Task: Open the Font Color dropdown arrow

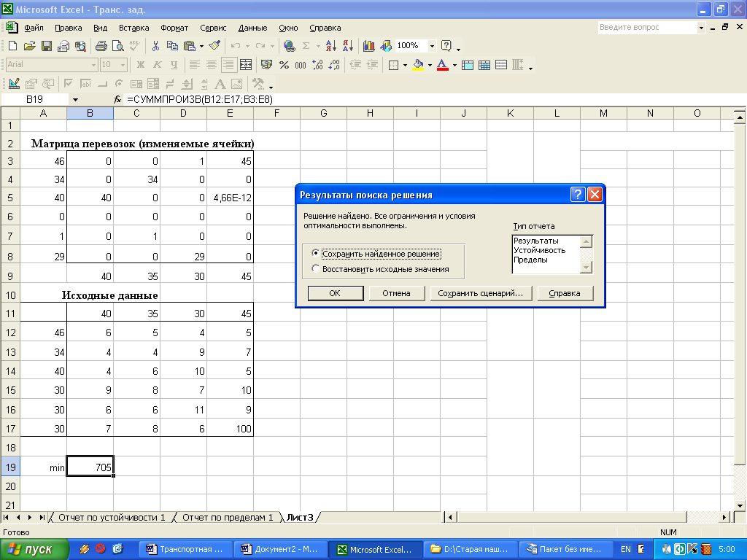Action: click(454, 65)
